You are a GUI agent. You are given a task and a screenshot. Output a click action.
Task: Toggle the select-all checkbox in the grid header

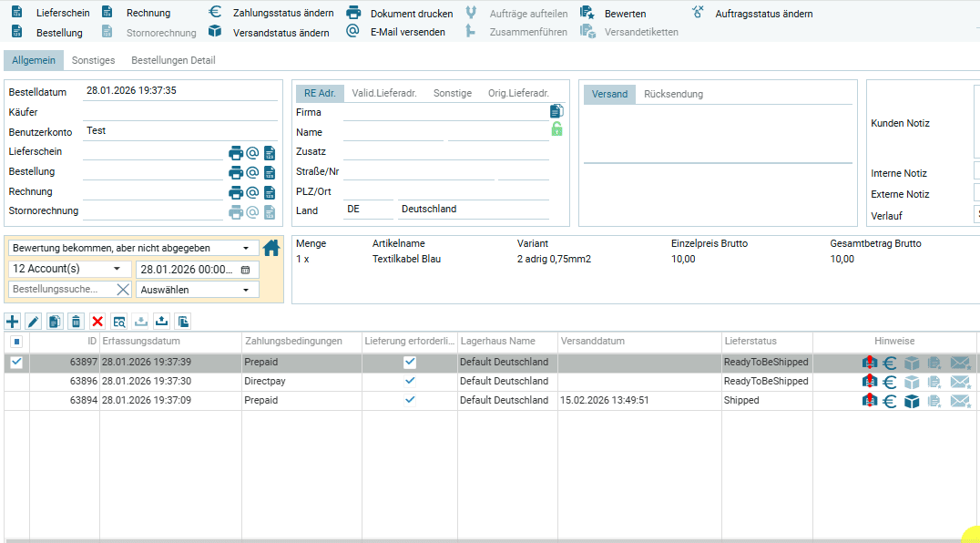16,342
